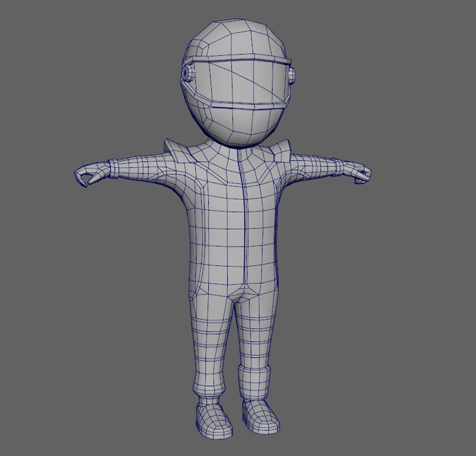
Task: Click the pant cuff above viewer's right shoe
Action: pyautogui.click(x=254, y=382)
